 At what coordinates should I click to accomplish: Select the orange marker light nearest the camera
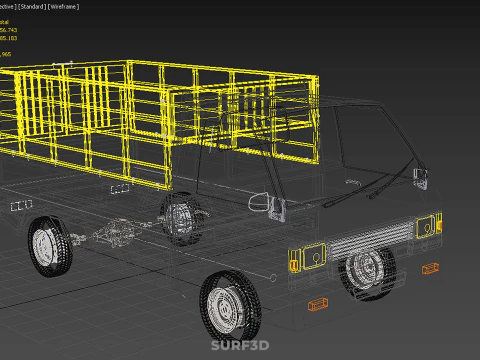tap(318, 304)
